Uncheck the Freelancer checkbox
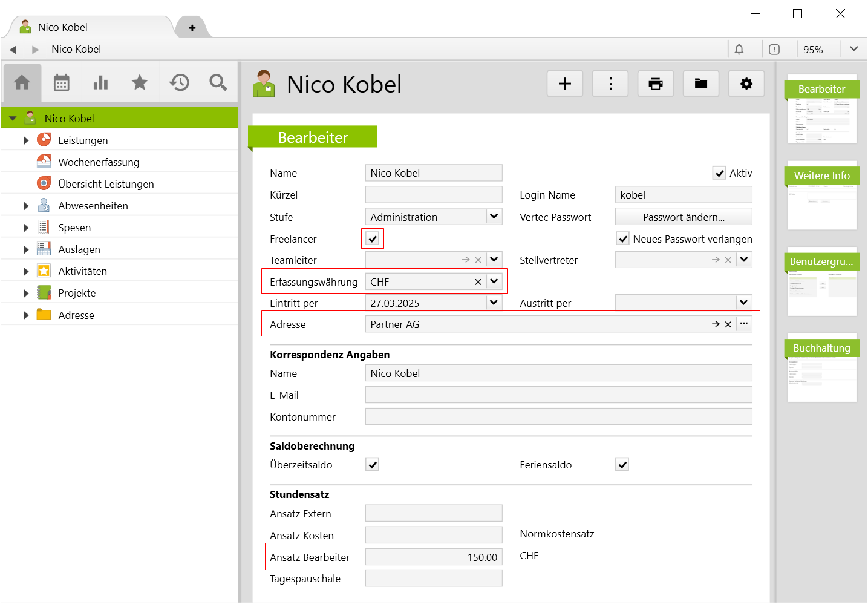This screenshot has width=868, height=604. [373, 239]
